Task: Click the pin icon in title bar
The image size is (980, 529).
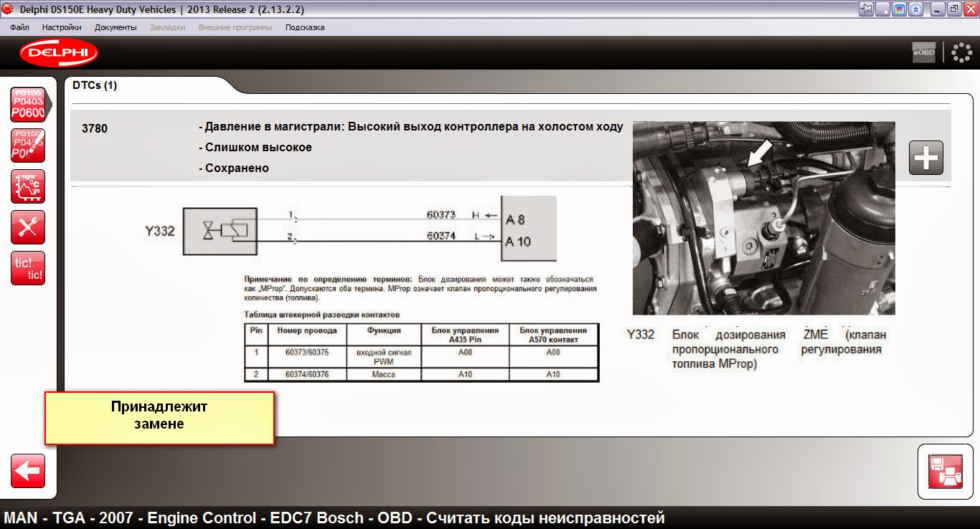Action: [x=867, y=9]
